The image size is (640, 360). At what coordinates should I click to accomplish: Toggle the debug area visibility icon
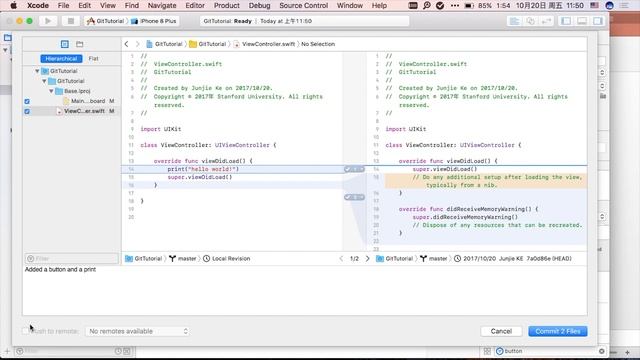(582, 21)
